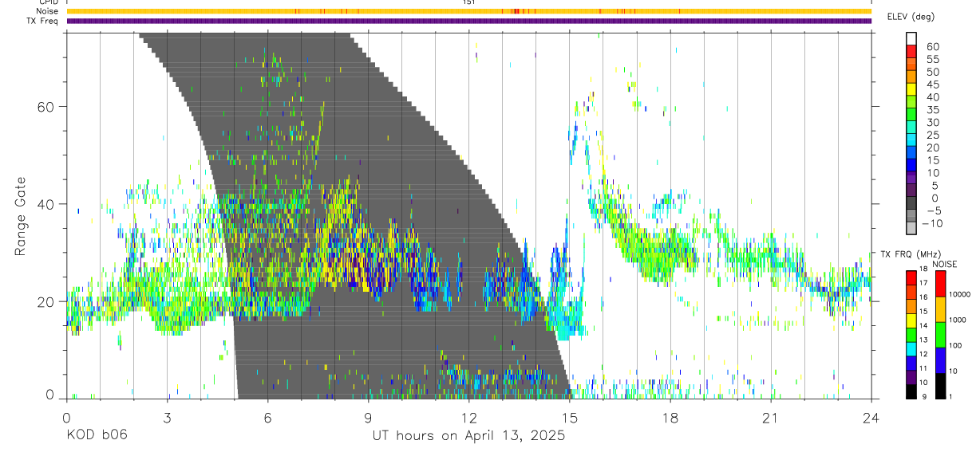The width and height of the screenshot is (980, 452).
Task: Pick the red segment of the ELEV colorbar
Action: click(x=911, y=52)
